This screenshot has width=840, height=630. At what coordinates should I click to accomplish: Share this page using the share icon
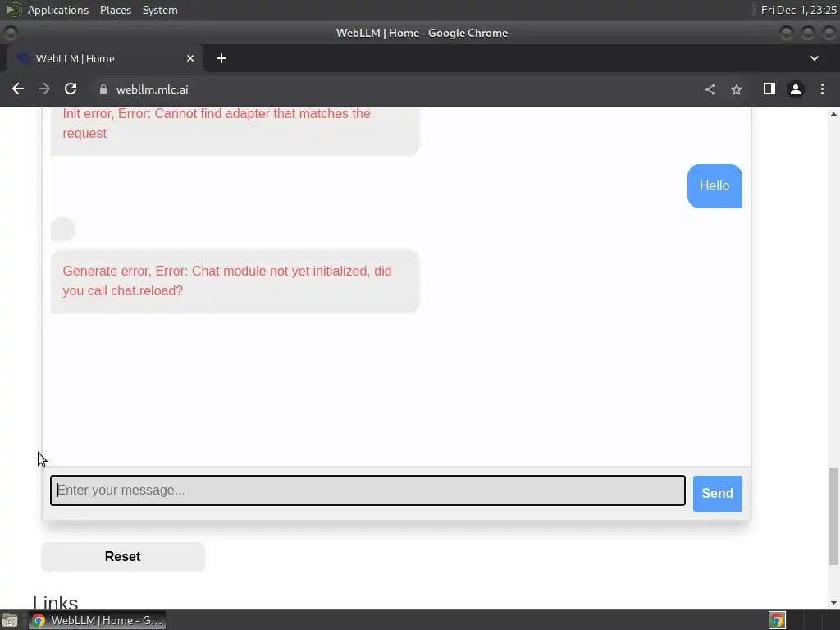[x=710, y=89]
